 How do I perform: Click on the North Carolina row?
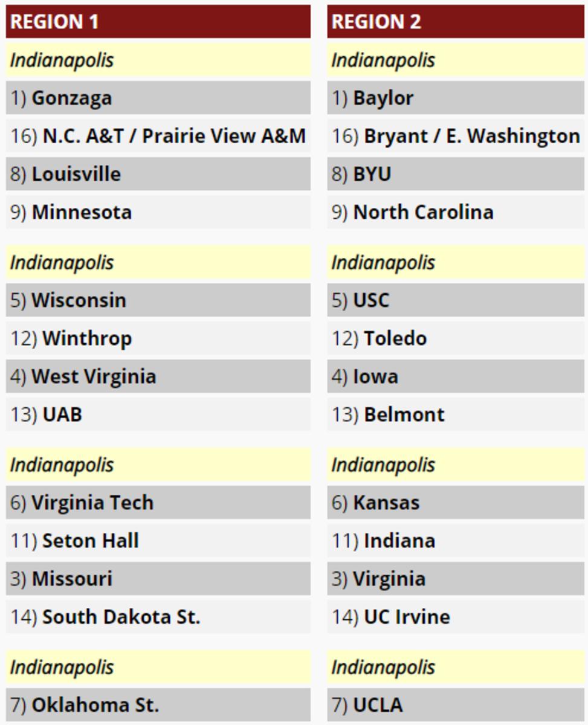pyautogui.click(x=456, y=212)
